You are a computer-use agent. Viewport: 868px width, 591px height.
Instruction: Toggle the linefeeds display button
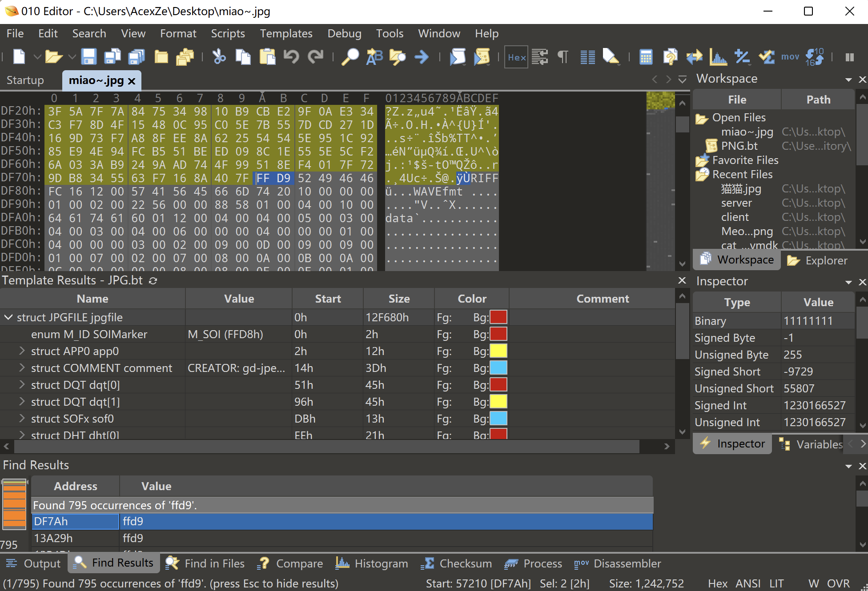tap(540, 57)
